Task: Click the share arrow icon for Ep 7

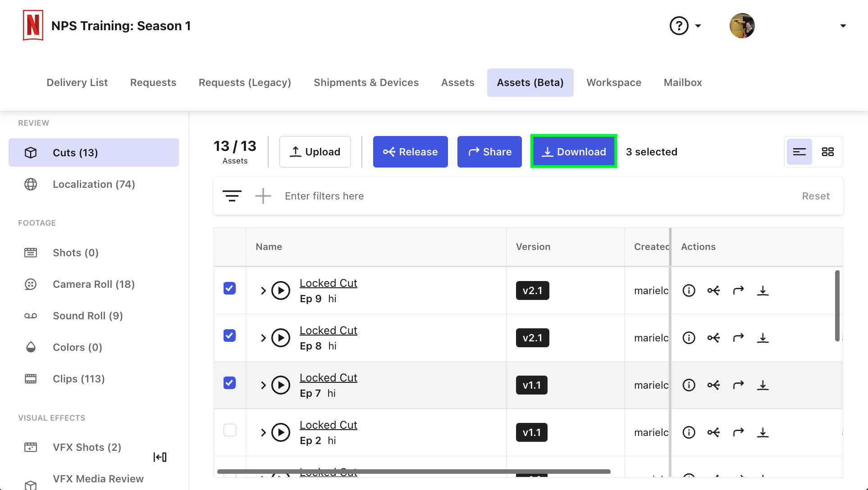Action: (738, 385)
